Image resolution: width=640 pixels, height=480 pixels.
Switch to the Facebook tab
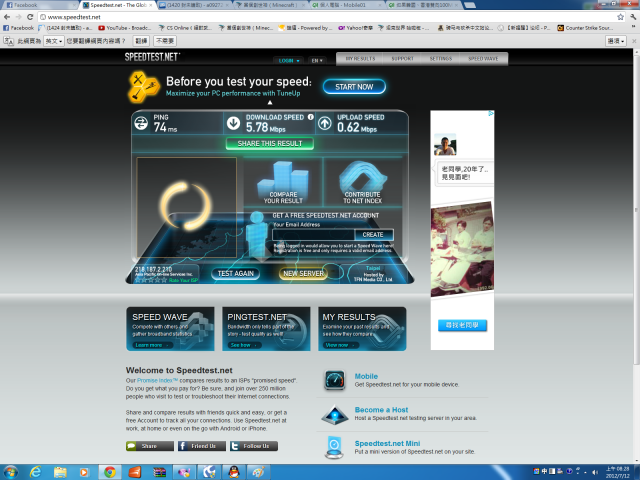coord(39,5)
